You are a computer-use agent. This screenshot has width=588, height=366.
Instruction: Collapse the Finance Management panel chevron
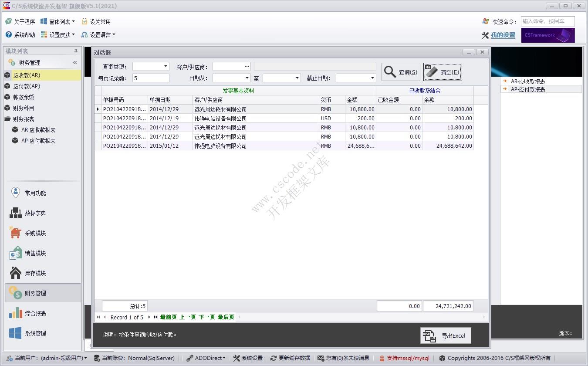(x=75, y=63)
